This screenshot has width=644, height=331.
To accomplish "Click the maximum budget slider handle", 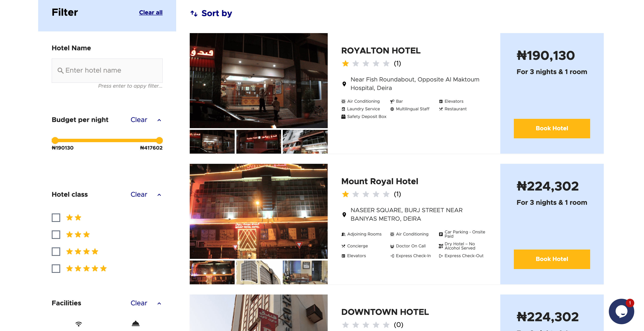I will click(159, 140).
